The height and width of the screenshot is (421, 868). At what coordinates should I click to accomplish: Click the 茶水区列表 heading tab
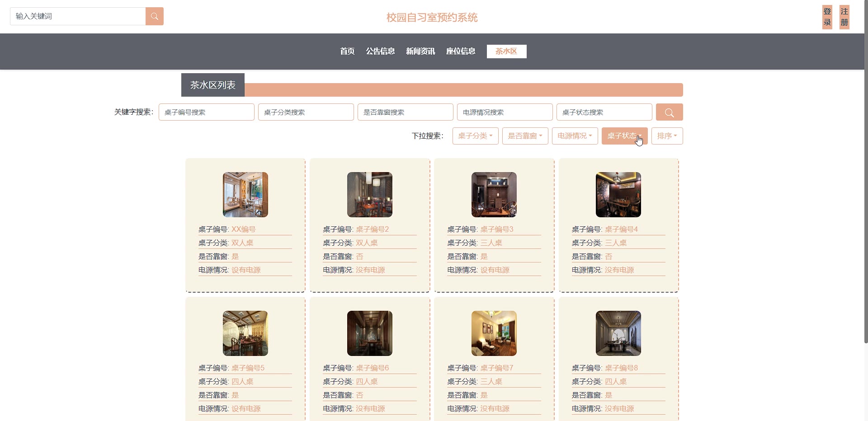coord(213,85)
